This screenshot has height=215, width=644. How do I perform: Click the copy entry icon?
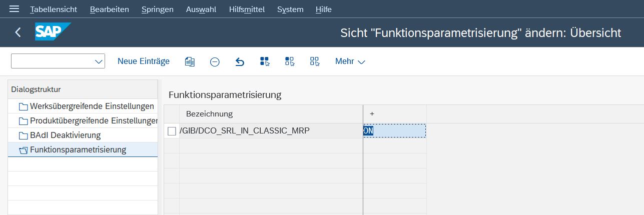tap(190, 61)
